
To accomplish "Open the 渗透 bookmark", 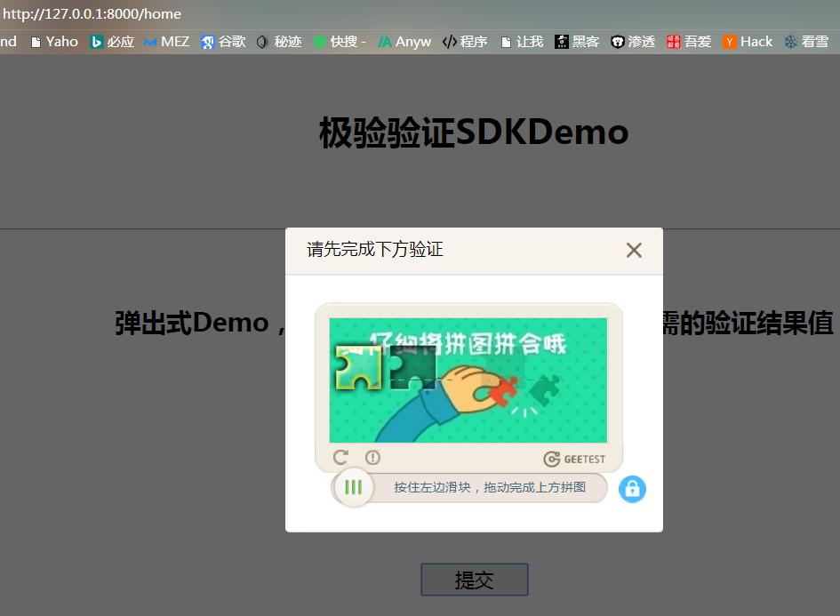I will coord(633,42).
